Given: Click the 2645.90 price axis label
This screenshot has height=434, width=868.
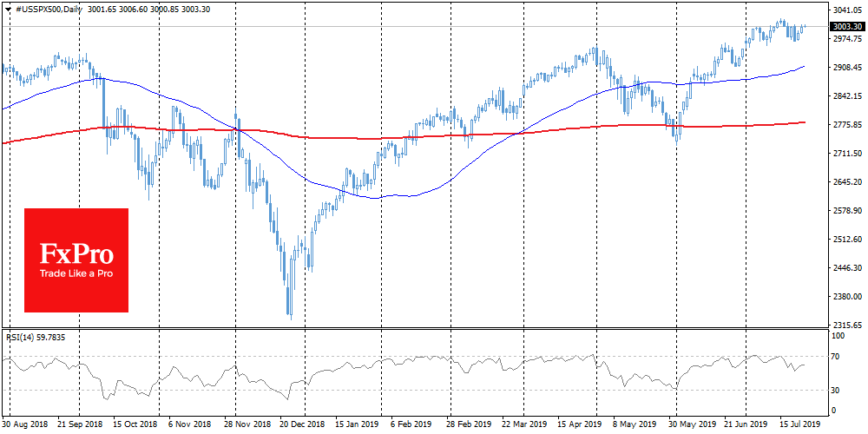Looking at the screenshot, I should (845, 182).
